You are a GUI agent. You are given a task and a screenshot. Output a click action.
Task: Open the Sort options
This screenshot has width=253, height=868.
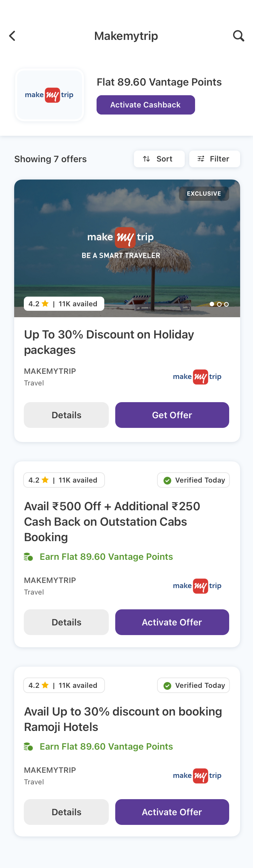[x=159, y=159]
